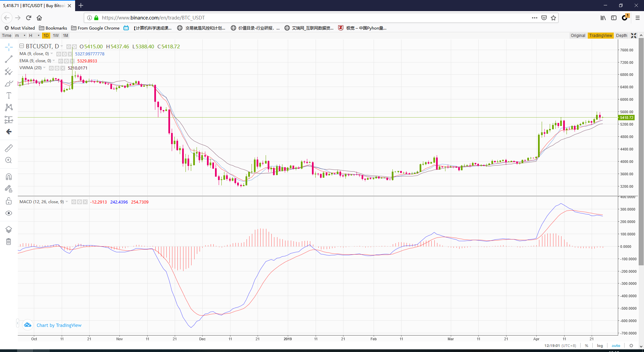Hide the MA (9, close, 0) indicator
Screen dimensions: 644x352
point(59,54)
